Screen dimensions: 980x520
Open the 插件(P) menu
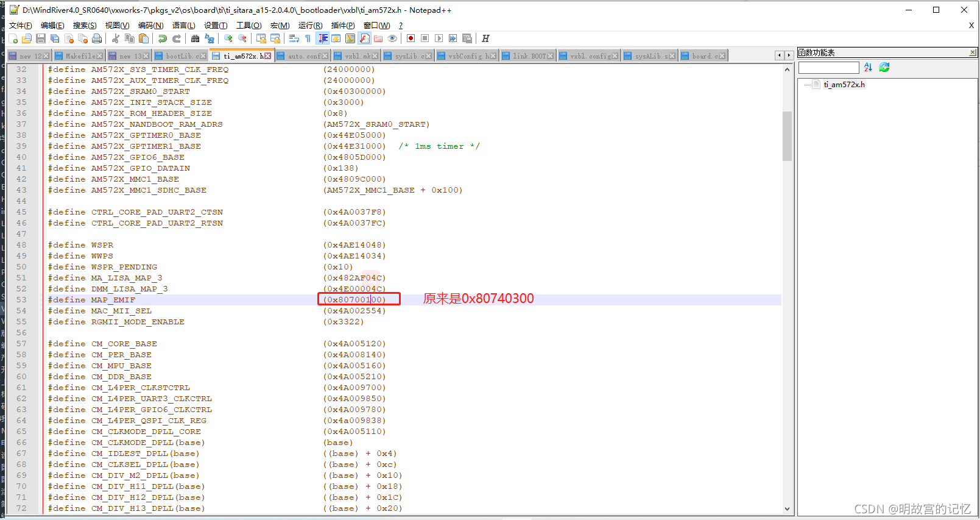(343, 25)
